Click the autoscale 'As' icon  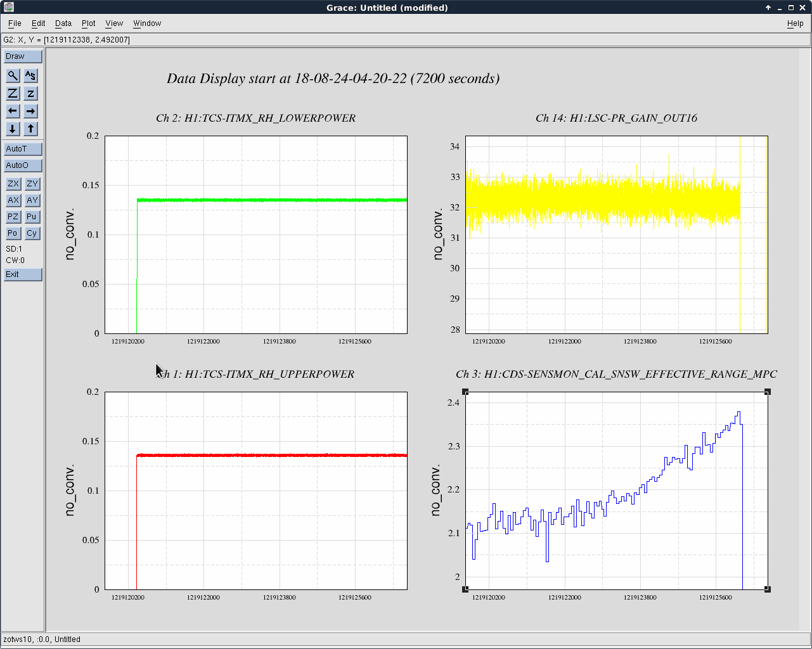click(x=30, y=75)
